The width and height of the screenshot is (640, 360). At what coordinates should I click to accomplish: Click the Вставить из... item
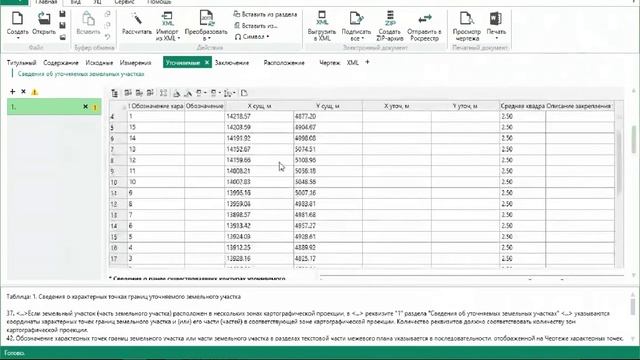(256, 26)
